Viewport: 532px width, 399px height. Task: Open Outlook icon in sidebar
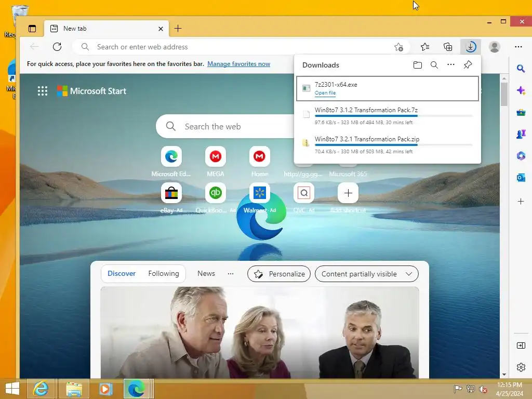[521, 178]
